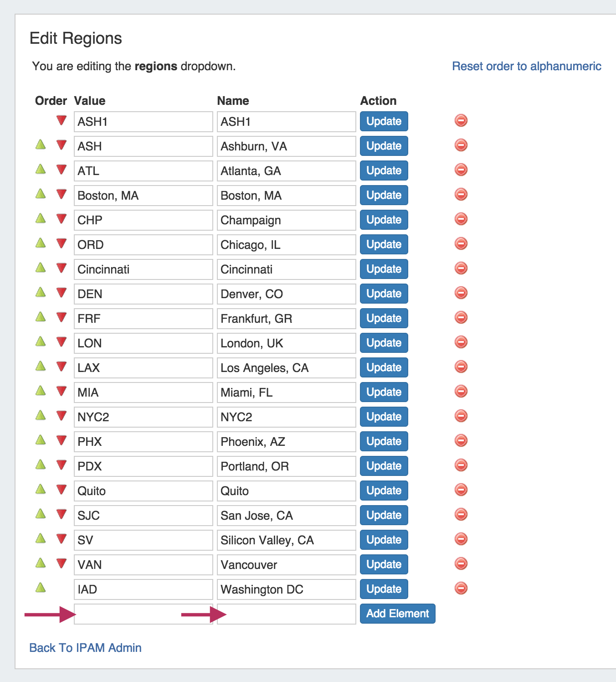Viewport: 616px width, 682px height.
Task: Edit the Silicon Valley, CA name field
Action: pyautogui.click(x=286, y=540)
